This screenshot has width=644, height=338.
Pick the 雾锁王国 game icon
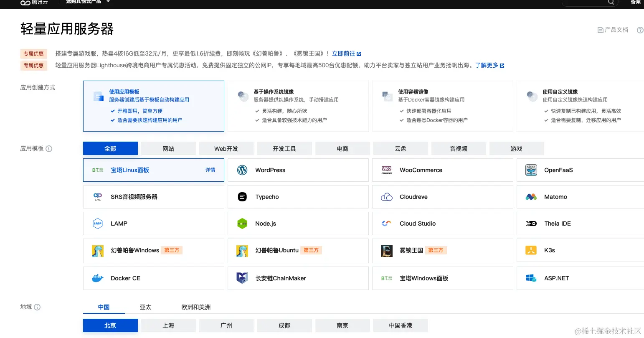coord(387,251)
